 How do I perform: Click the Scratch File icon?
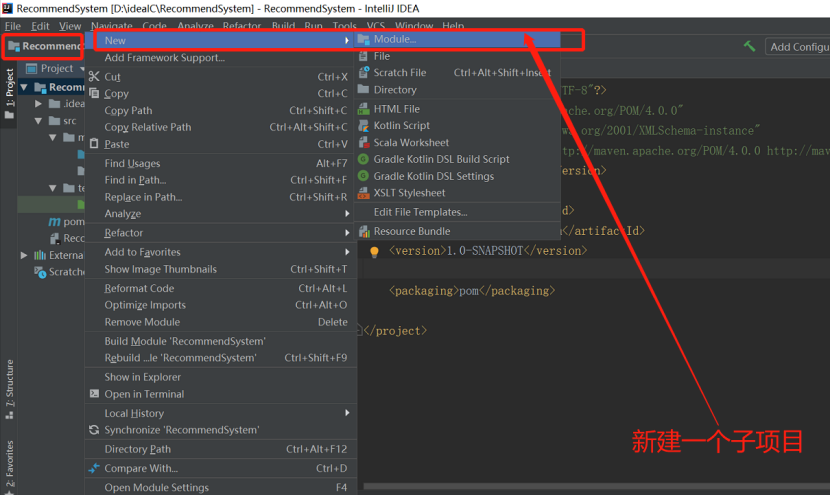point(364,73)
